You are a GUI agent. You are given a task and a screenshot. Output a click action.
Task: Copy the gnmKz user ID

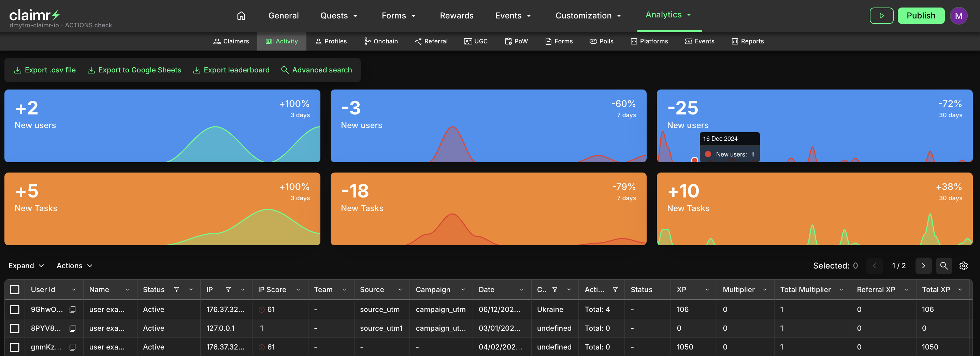[72, 346]
